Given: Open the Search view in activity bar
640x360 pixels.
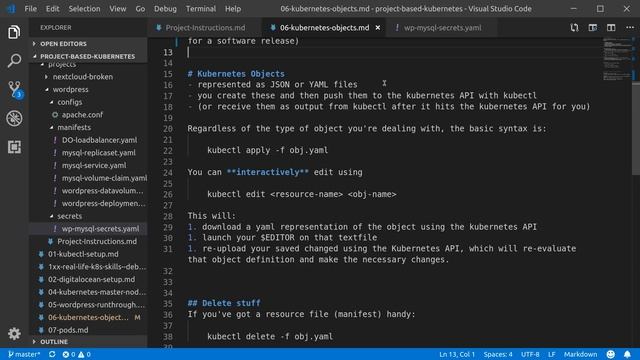Looking at the screenshot, I should pos(14,60).
